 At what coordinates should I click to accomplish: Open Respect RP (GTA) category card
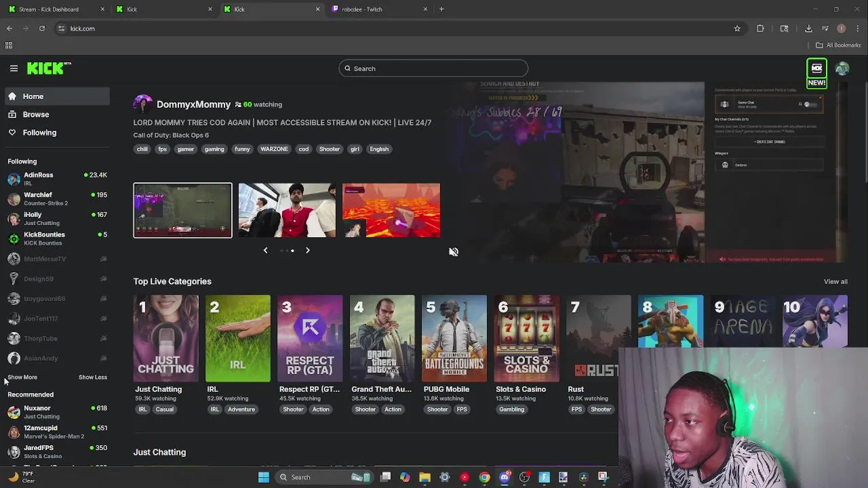click(310, 339)
